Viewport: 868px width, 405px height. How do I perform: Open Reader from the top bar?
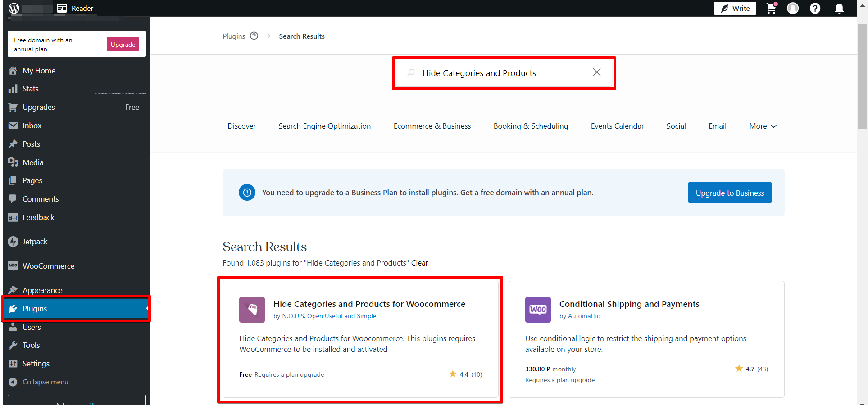[76, 8]
